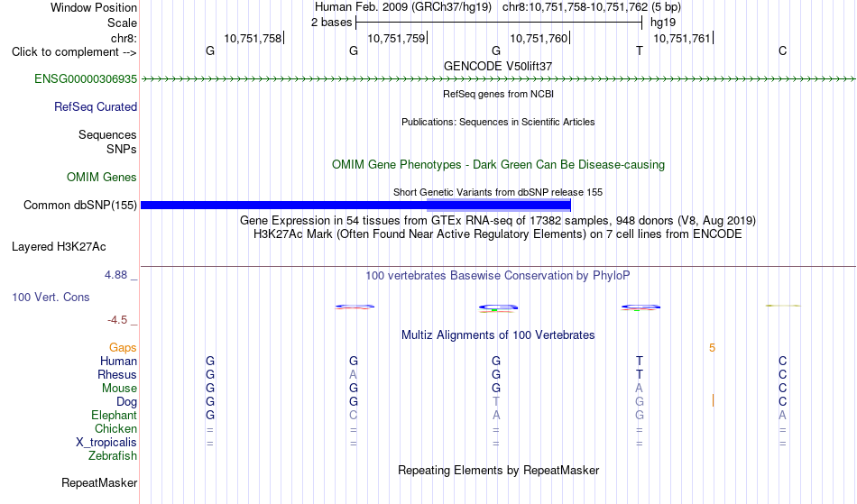The width and height of the screenshot is (857, 504).
Task: Open the RefSeq Curated track label
Action: [95, 107]
